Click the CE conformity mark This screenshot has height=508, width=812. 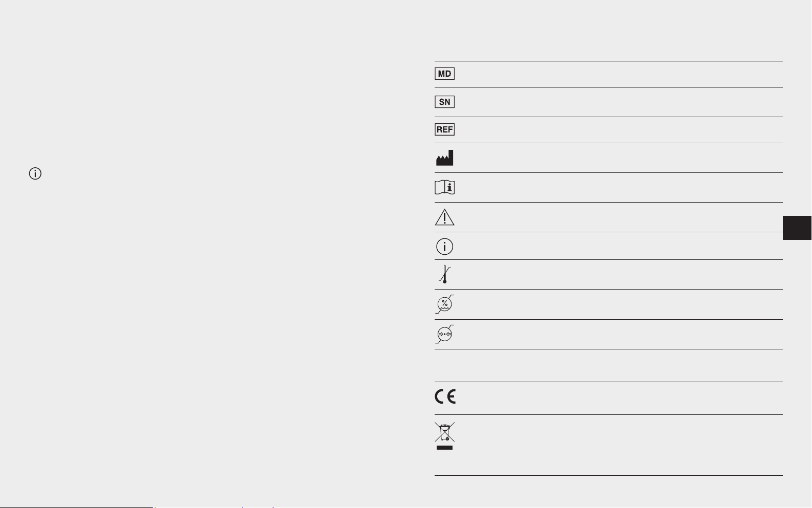(x=445, y=397)
